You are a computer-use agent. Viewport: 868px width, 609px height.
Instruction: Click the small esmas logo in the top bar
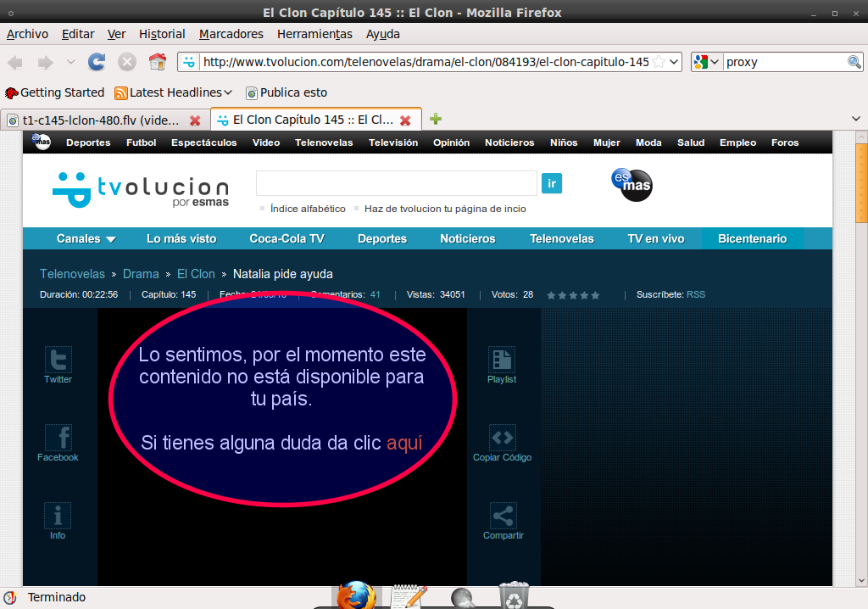coord(41,142)
